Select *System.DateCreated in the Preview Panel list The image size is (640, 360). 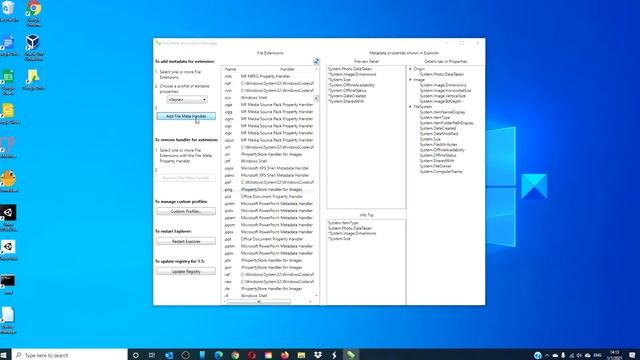click(347, 96)
